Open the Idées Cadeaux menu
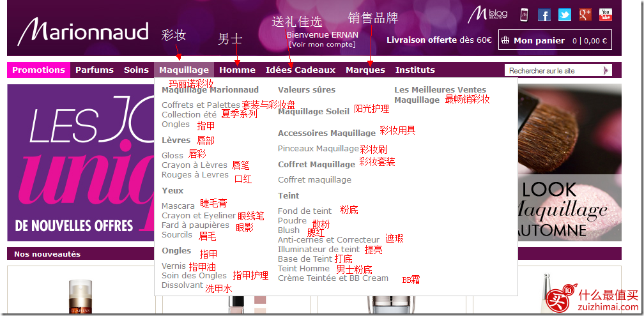The height and width of the screenshot is (316, 644). [301, 70]
